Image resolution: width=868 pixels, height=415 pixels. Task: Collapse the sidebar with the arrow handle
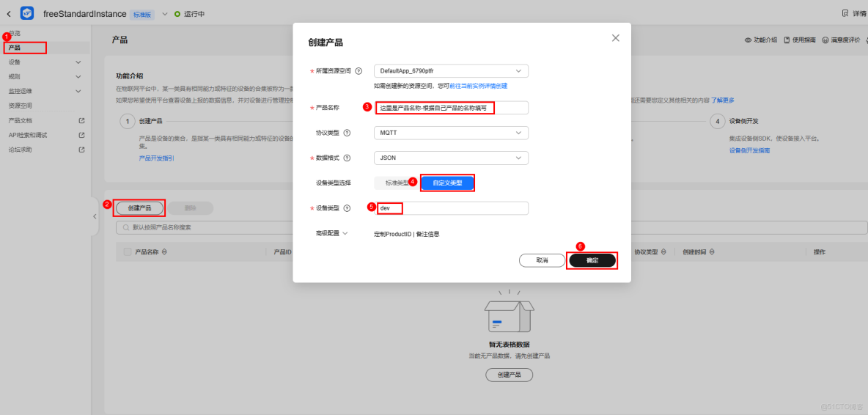94,216
